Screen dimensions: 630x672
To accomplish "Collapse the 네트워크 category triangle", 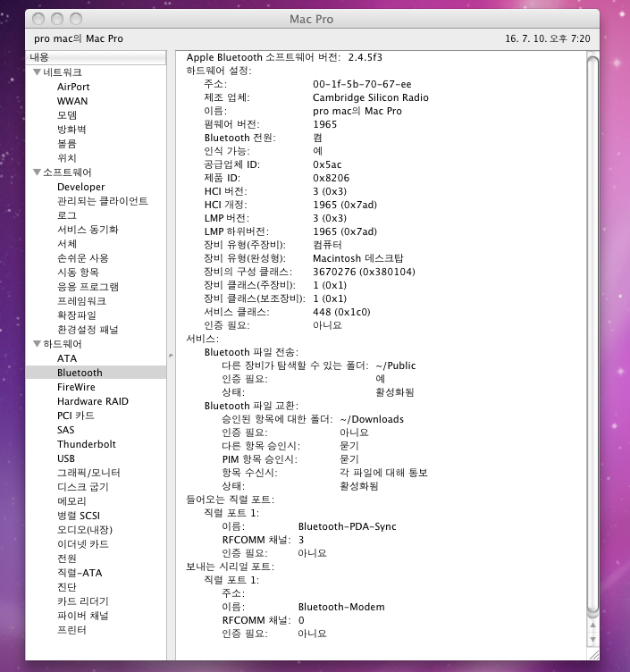I will (x=37, y=72).
